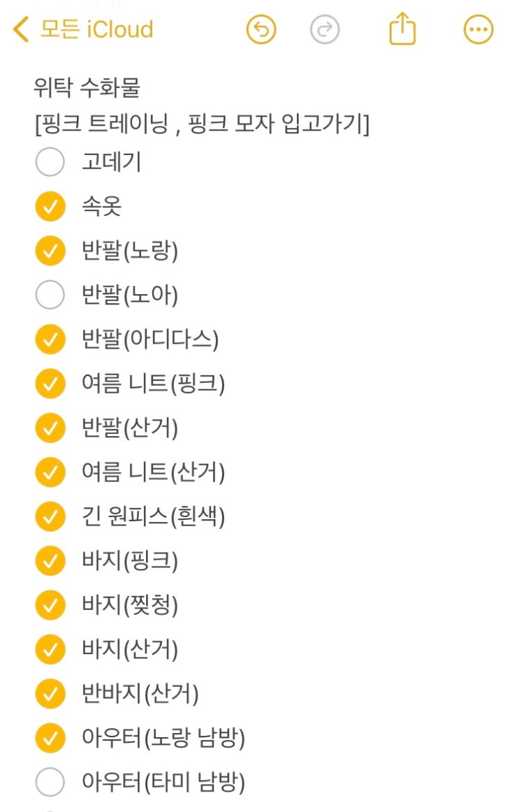The image size is (519, 812).
Task: Uncheck the 반팔(노랑) item
Action: coord(50,251)
